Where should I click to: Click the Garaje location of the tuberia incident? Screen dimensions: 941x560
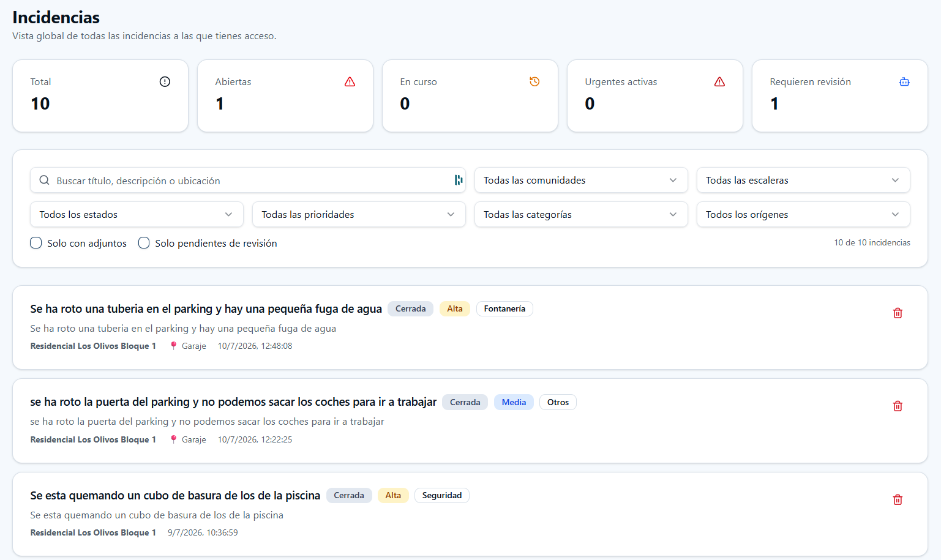193,346
